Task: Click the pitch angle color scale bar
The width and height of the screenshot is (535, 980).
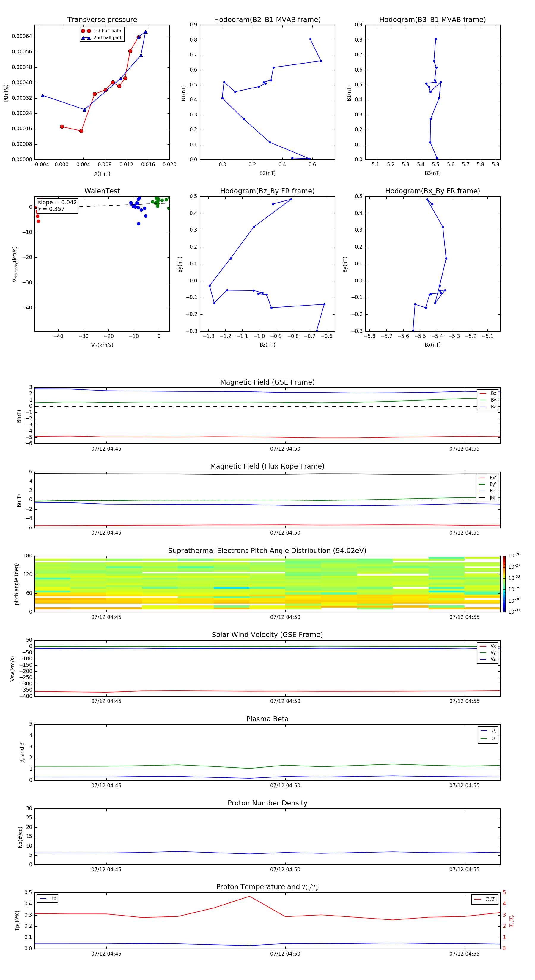Action: click(x=504, y=584)
